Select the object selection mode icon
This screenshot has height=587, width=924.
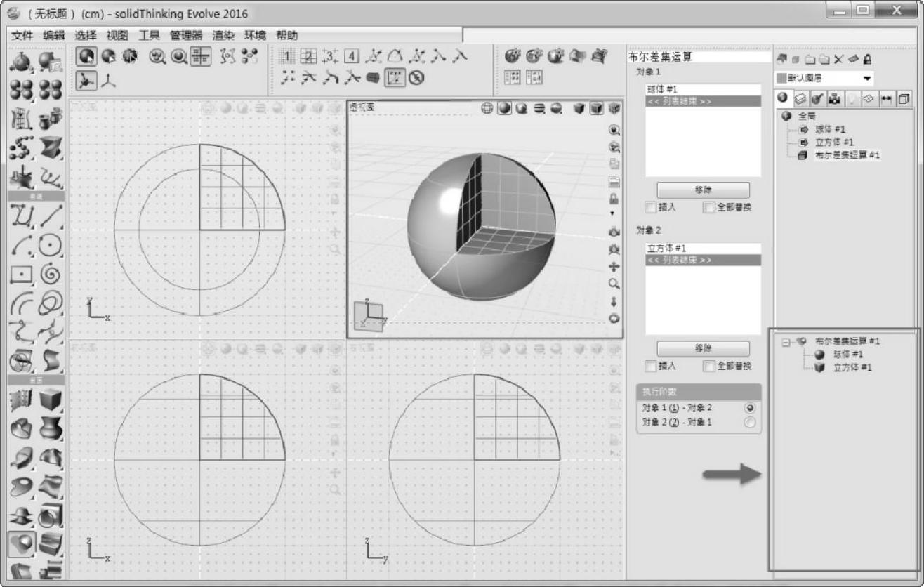point(86,58)
